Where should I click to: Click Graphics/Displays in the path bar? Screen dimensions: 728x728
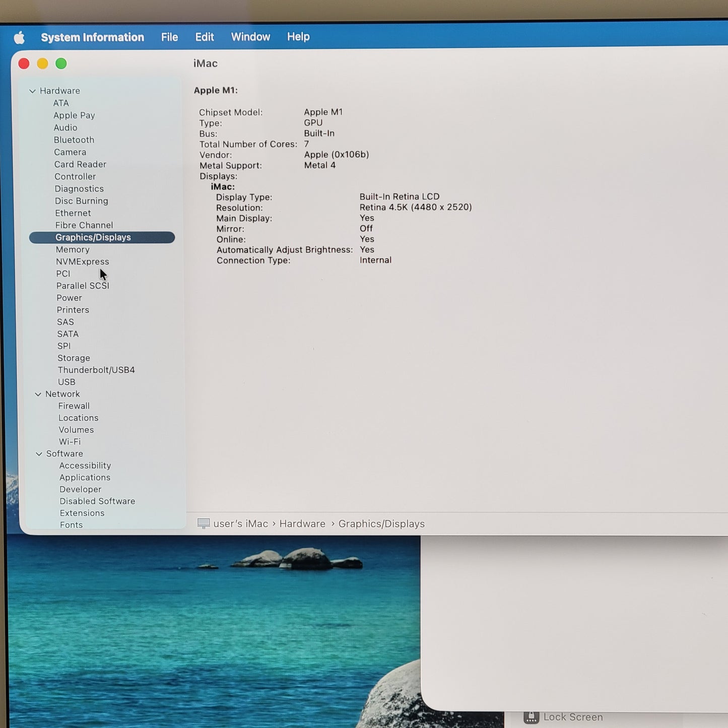381,524
